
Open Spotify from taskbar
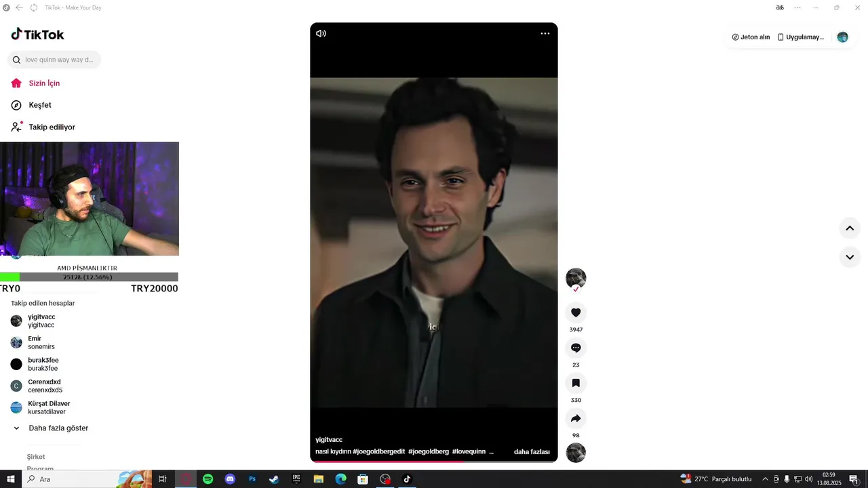click(x=208, y=479)
